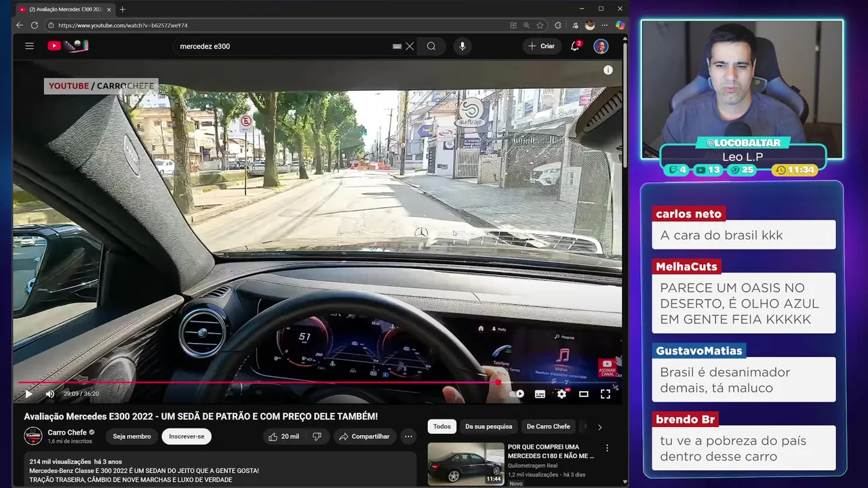Seek using the red progress bar handle
The image size is (868, 488).
point(498,382)
